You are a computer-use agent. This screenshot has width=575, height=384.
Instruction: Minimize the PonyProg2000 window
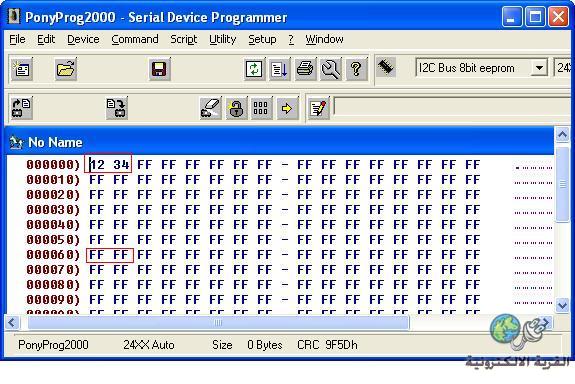(512, 17)
